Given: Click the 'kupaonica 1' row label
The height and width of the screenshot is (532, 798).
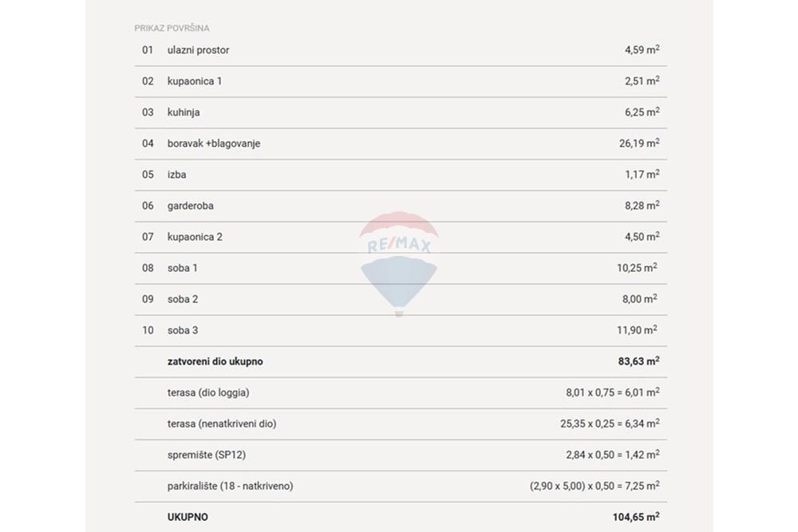Looking at the screenshot, I should tap(195, 81).
